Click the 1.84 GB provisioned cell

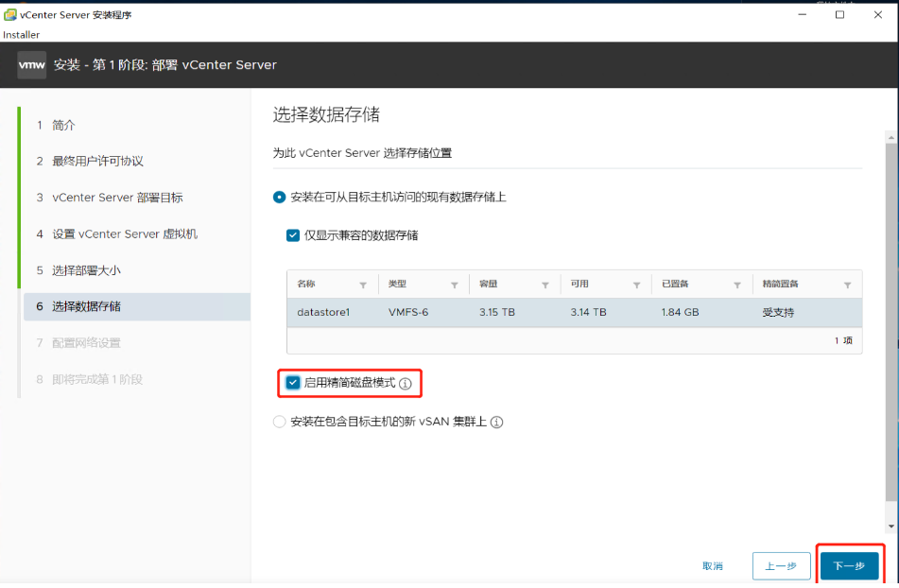(680, 312)
